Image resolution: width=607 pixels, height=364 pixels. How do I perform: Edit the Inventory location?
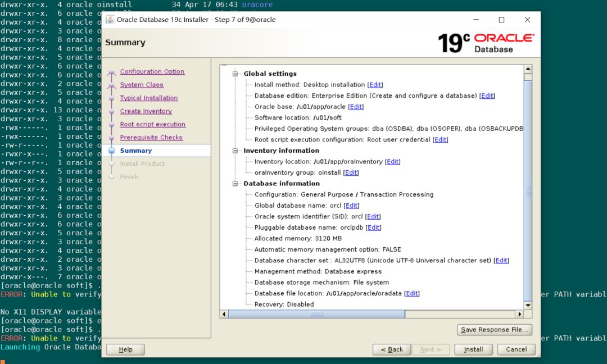(x=392, y=162)
